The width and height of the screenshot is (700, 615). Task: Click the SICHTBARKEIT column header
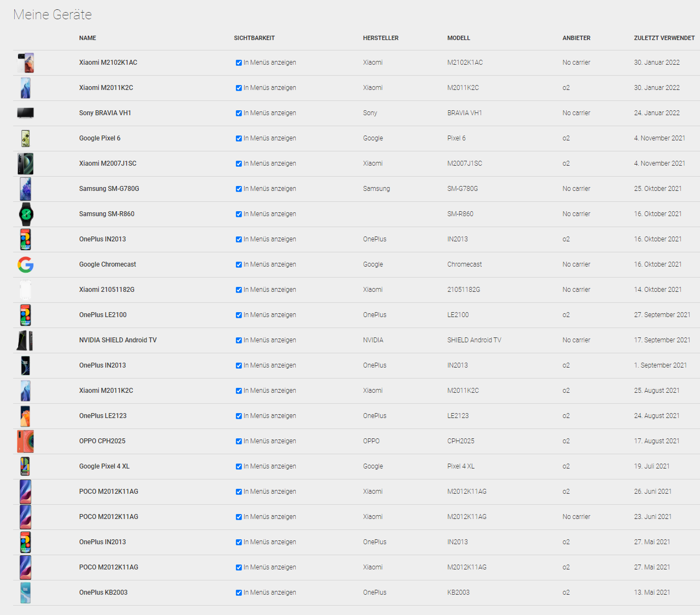point(254,38)
